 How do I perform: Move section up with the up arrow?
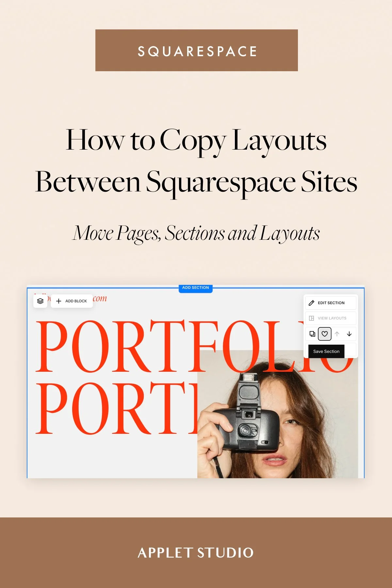tap(337, 334)
